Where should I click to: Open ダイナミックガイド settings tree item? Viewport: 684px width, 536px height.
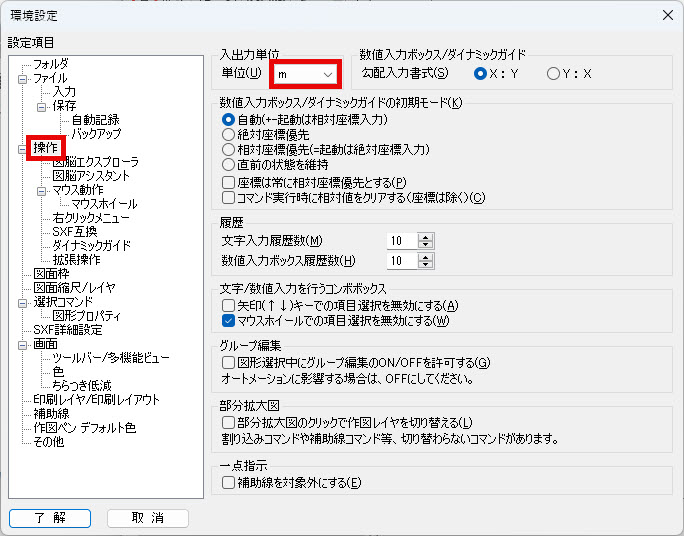tap(91, 246)
